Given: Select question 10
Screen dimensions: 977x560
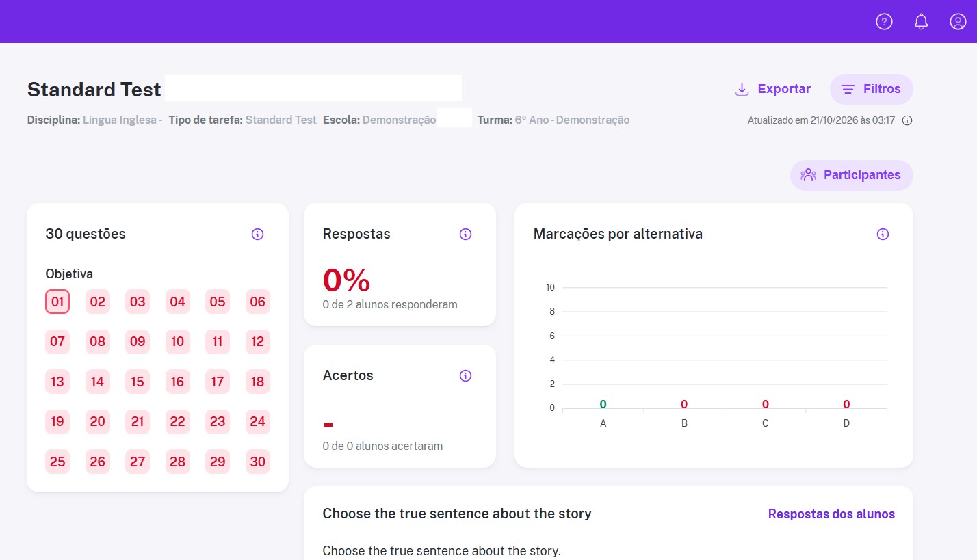Looking at the screenshot, I should (x=178, y=341).
